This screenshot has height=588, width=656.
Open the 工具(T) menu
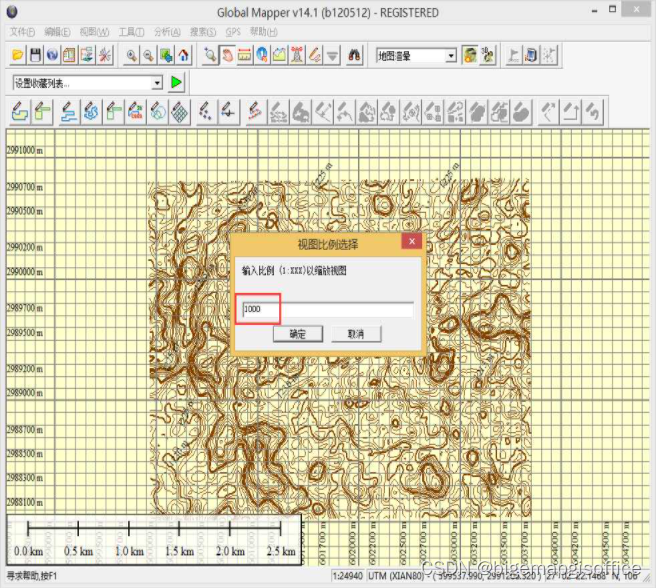click(131, 32)
